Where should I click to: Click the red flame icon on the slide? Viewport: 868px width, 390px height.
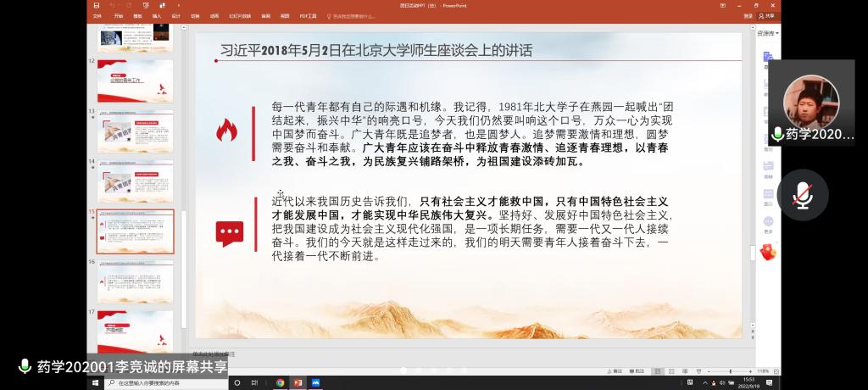coord(226,131)
